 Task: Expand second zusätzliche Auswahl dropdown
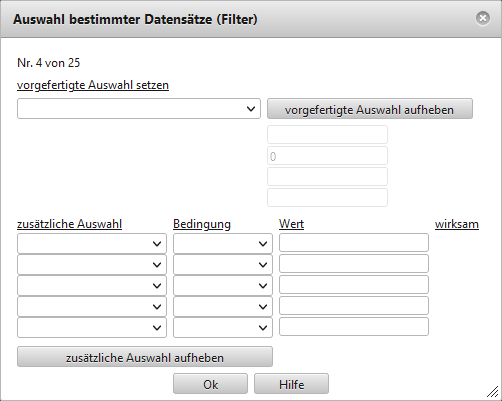[92, 265]
